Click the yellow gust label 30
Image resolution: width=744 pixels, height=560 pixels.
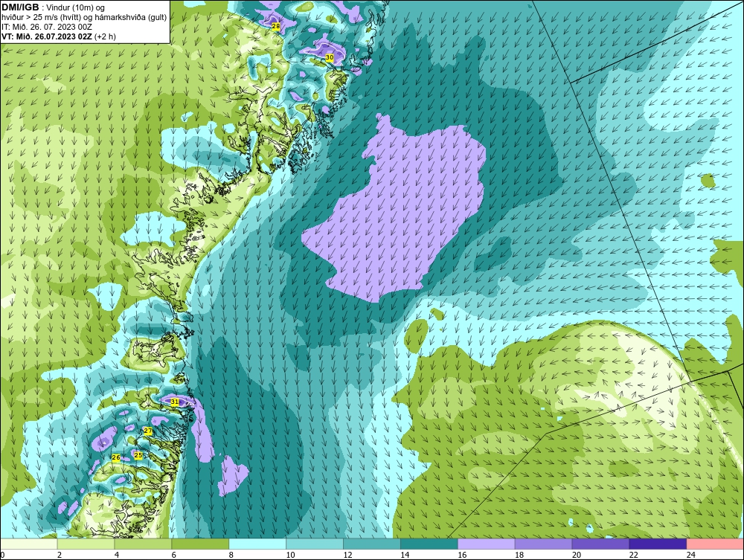[330, 57]
